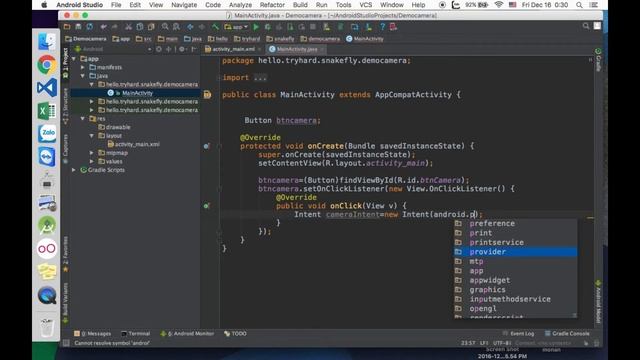Select provider in the autocomplete list
640x360 pixels.
click(x=516, y=252)
